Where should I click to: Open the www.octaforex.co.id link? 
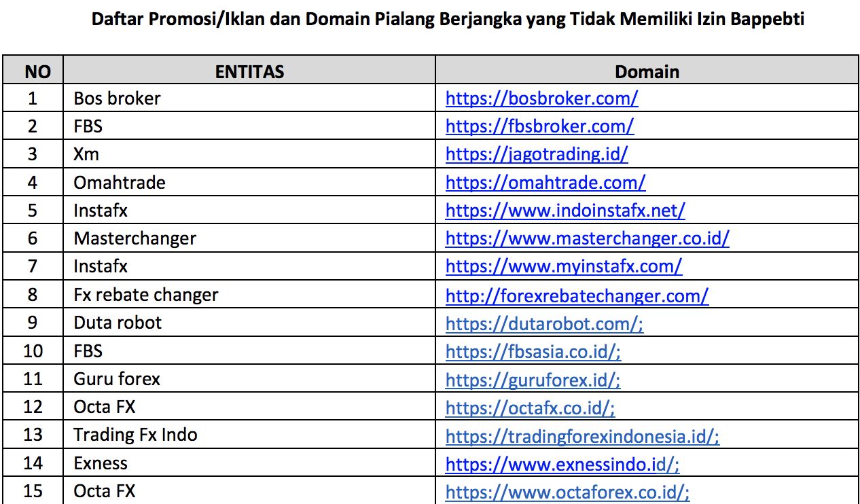click(567, 491)
